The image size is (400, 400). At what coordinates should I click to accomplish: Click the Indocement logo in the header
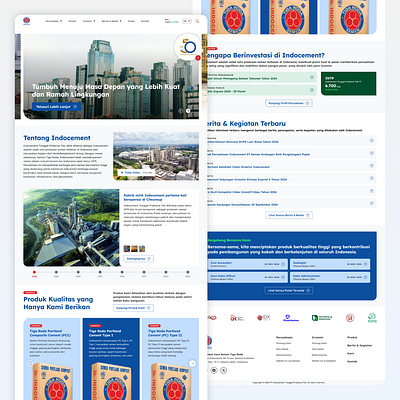(x=26, y=21)
